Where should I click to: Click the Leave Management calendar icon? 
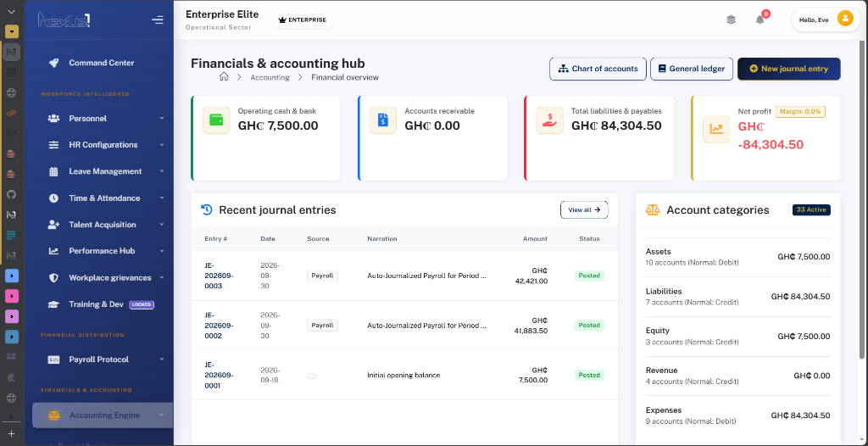(53, 172)
